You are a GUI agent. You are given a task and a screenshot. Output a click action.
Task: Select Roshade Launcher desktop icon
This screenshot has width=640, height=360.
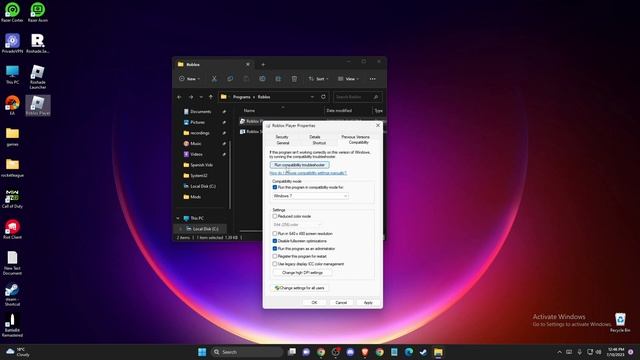coord(38,77)
